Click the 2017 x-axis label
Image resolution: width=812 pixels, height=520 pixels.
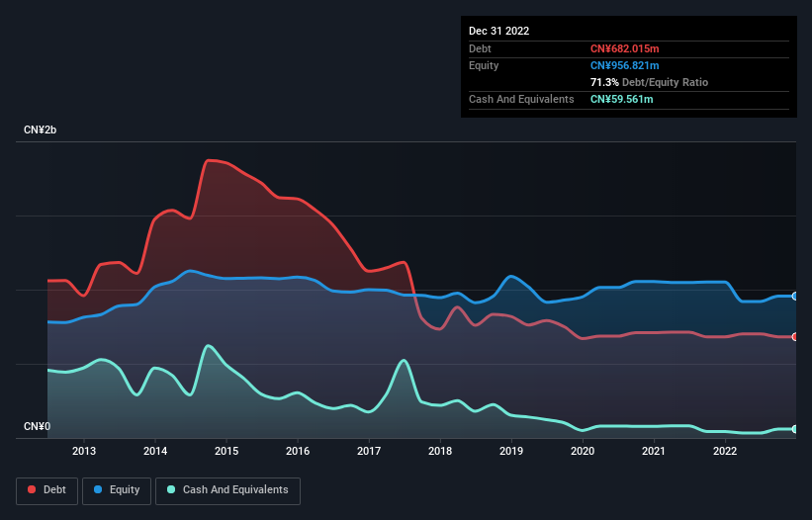click(369, 451)
